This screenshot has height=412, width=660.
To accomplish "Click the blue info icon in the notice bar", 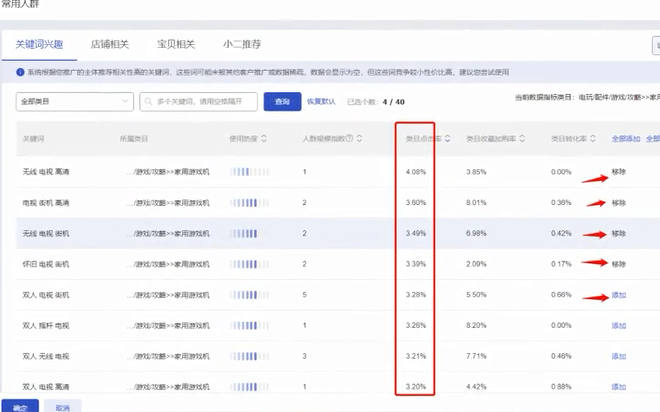I will (20, 72).
